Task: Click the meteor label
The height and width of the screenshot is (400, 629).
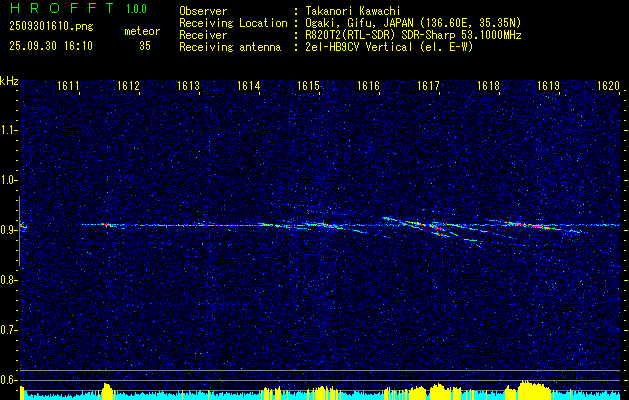Action: [142, 31]
